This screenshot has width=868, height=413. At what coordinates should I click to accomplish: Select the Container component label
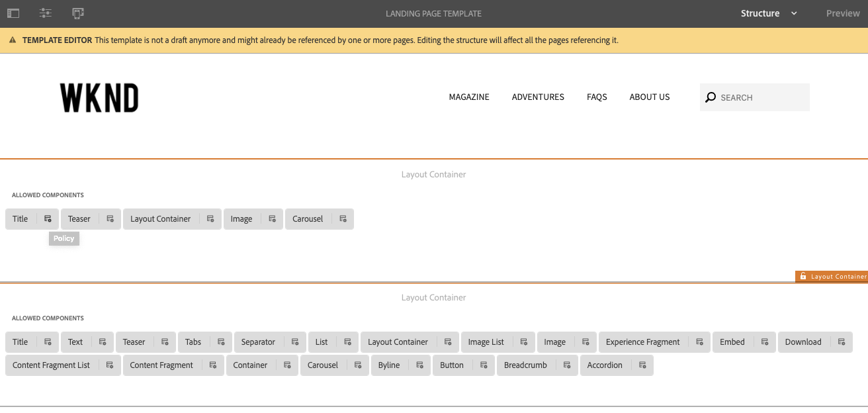250,365
